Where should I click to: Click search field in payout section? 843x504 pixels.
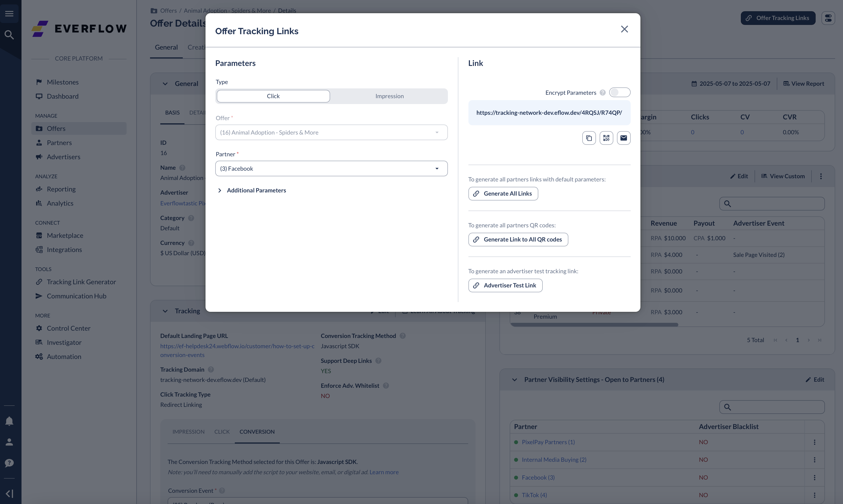point(772,204)
